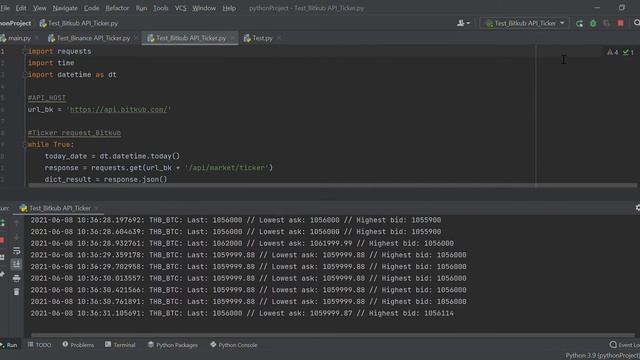
Task: Open the Refactor menu
Action: tap(117, 8)
